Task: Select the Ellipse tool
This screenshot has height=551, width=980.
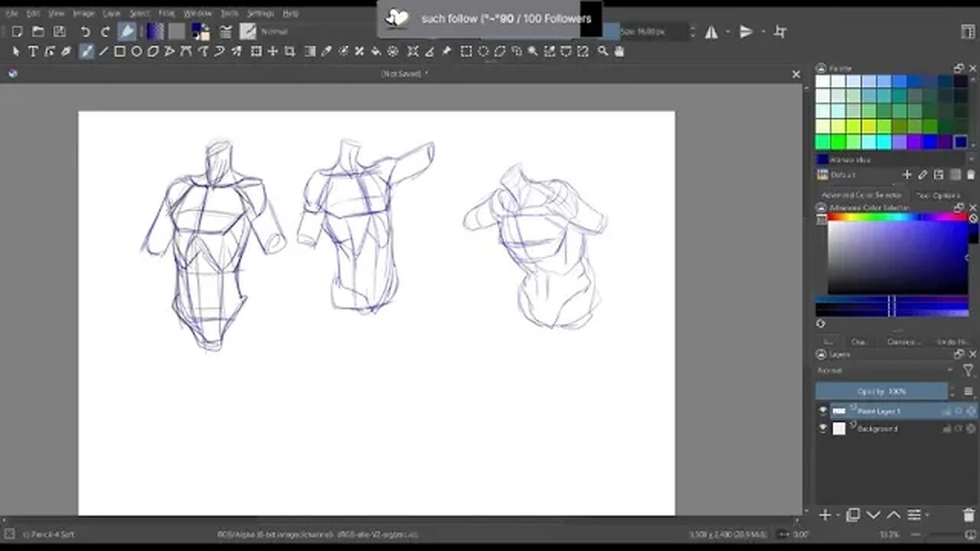Action: [137, 51]
